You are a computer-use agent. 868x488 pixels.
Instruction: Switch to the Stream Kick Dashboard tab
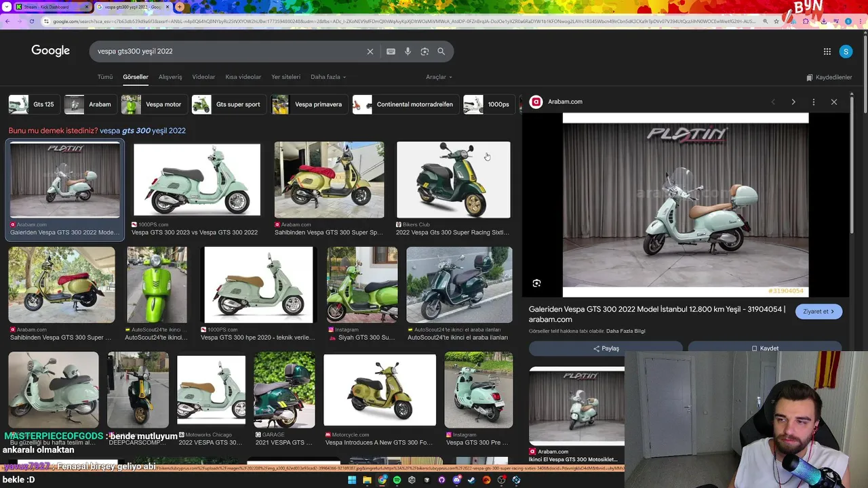52,7
